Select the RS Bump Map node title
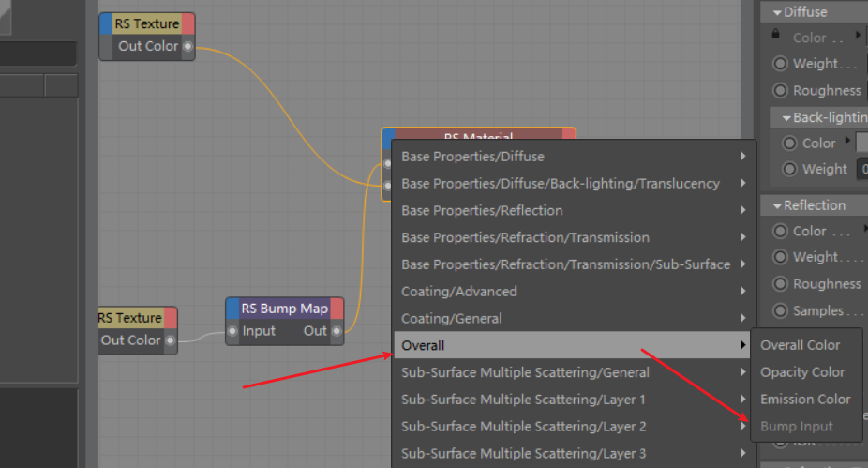Viewport: 868px width, 468px height. (x=285, y=309)
